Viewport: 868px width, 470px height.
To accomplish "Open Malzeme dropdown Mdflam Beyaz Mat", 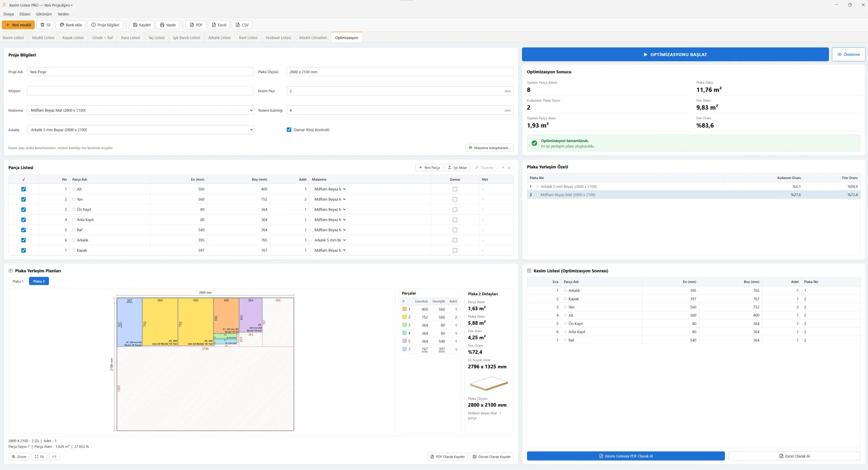I will click(x=140, y=110).
